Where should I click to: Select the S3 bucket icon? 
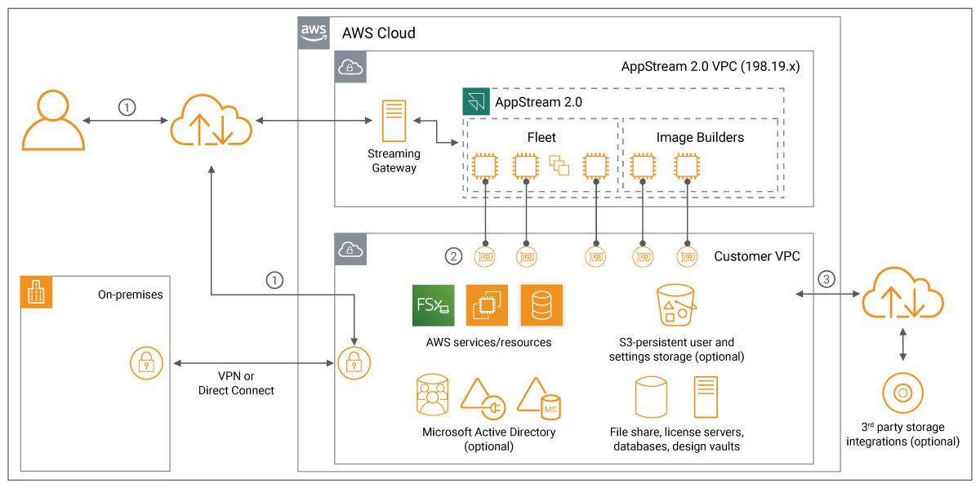676,304
